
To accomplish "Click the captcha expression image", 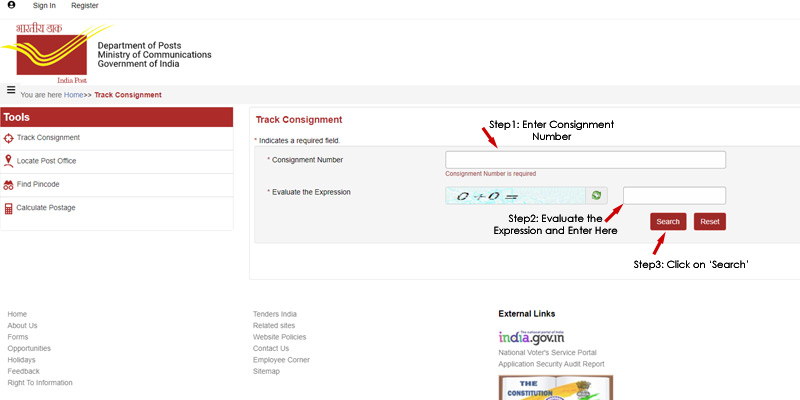I will tap(515, 195).
